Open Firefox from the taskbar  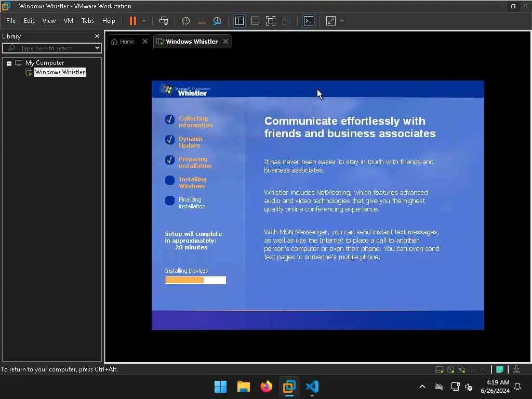pos(267,387)
